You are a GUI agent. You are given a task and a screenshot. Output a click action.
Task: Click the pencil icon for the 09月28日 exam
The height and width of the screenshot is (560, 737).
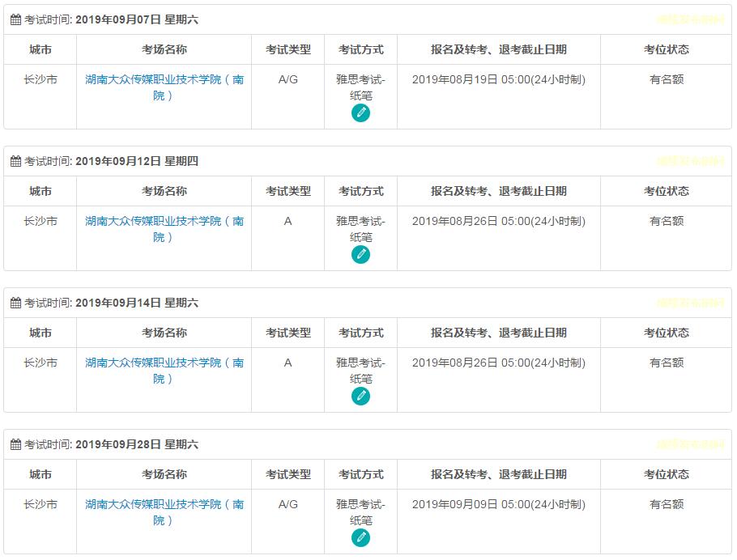click(x=361, y=538)
